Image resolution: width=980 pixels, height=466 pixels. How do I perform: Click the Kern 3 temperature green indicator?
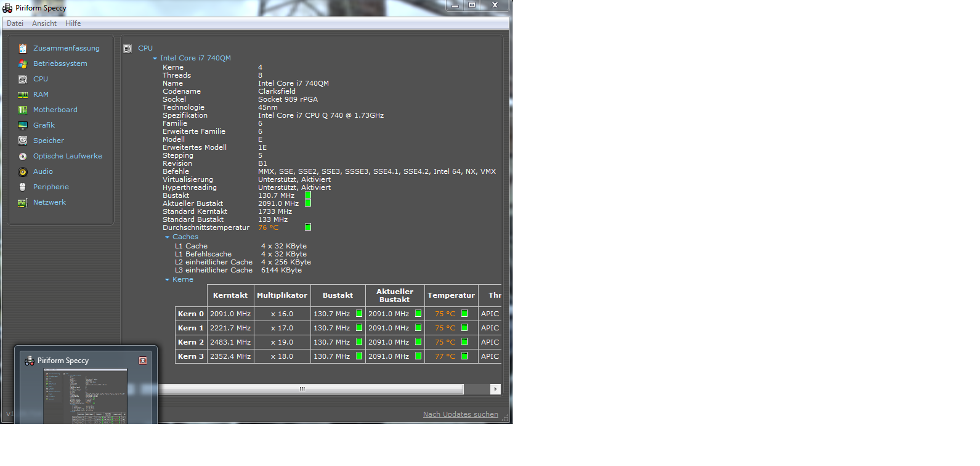click(x=464, y=356)
